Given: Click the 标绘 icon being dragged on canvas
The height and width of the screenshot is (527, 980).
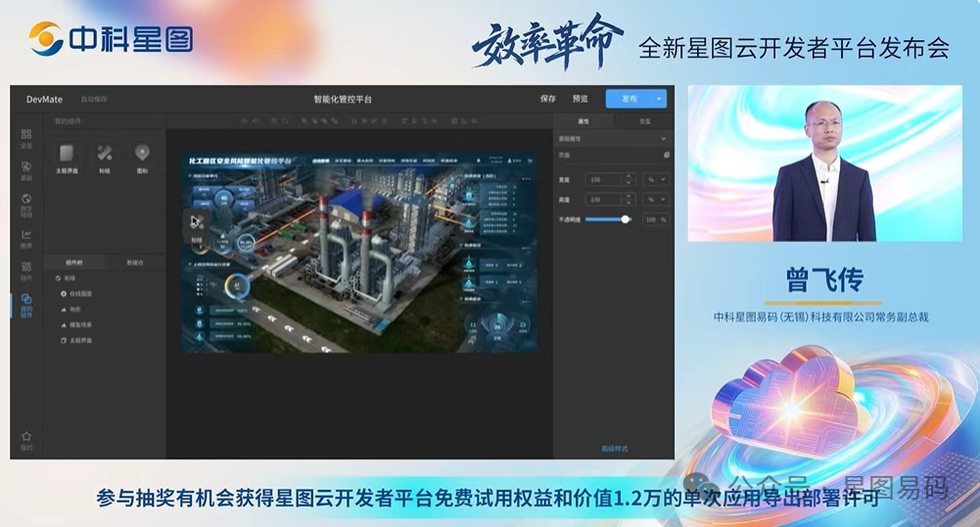Looking at the screenshot, I should pyautogui.click(x=197, y=226).
